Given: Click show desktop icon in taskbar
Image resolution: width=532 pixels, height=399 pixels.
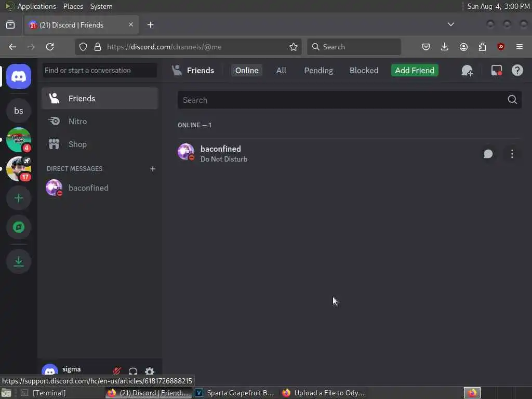Looking at the screenshot, I should [6, 393].
